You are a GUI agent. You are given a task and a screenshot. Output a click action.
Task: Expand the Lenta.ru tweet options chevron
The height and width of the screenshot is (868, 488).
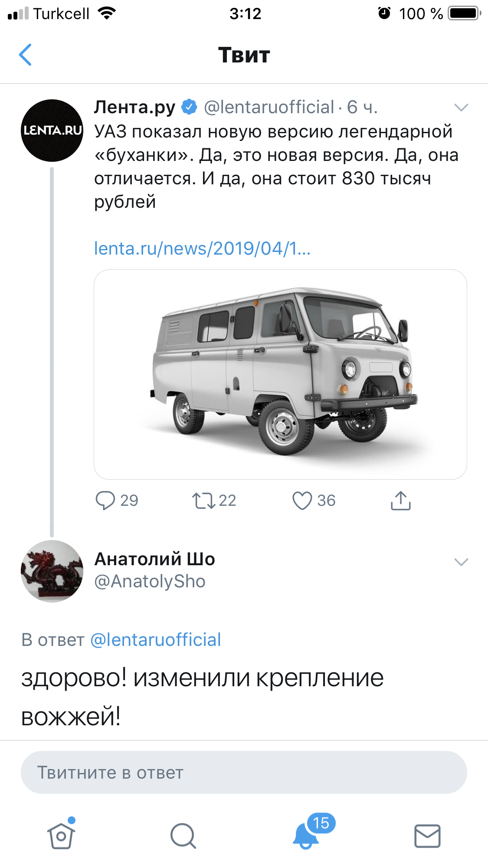461,108
